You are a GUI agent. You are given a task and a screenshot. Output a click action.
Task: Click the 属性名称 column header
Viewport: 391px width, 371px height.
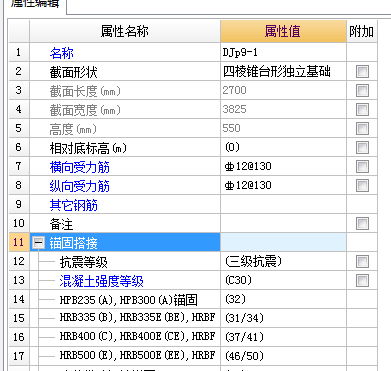pyautogui.click(x=125, y=31)
